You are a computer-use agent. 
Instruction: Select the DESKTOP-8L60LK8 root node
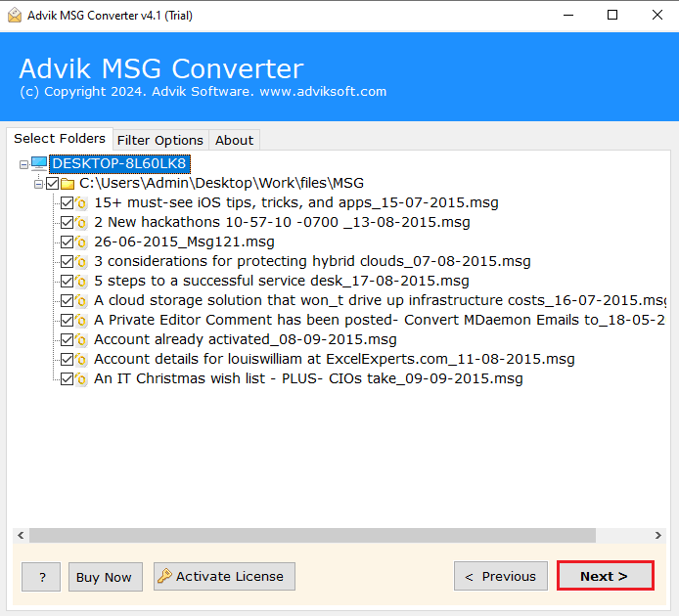click(119, 163)
